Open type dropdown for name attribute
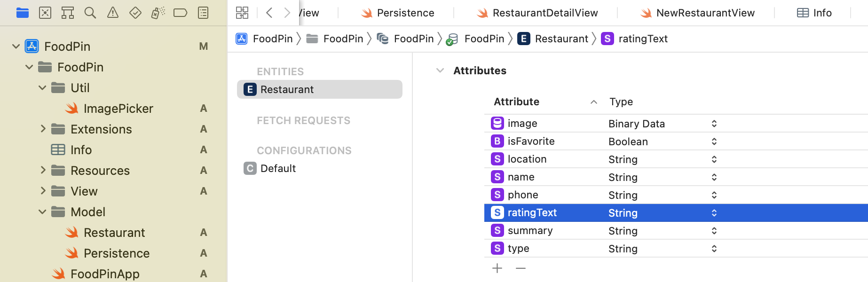Viewport: 868px width, 282px height. point(714,177)
